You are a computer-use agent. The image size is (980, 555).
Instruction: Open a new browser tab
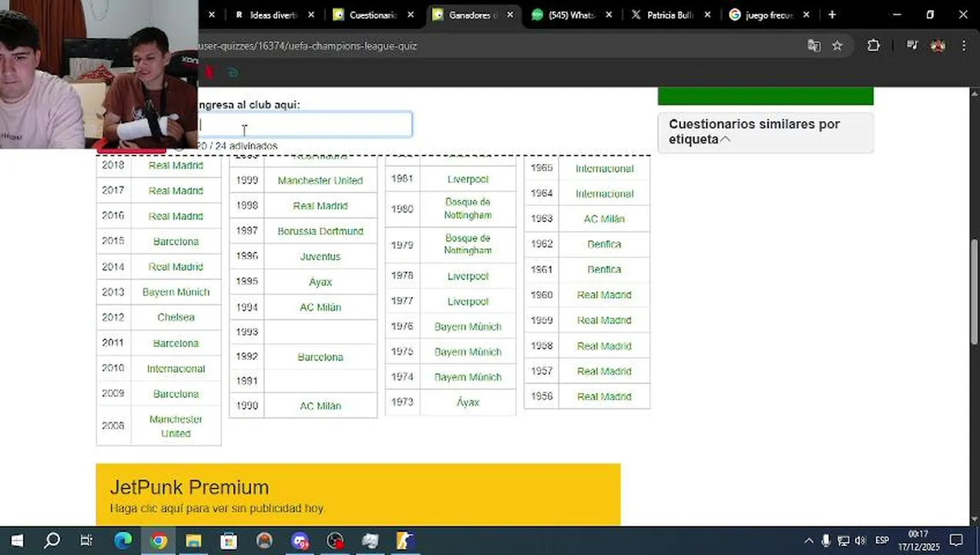831,15
